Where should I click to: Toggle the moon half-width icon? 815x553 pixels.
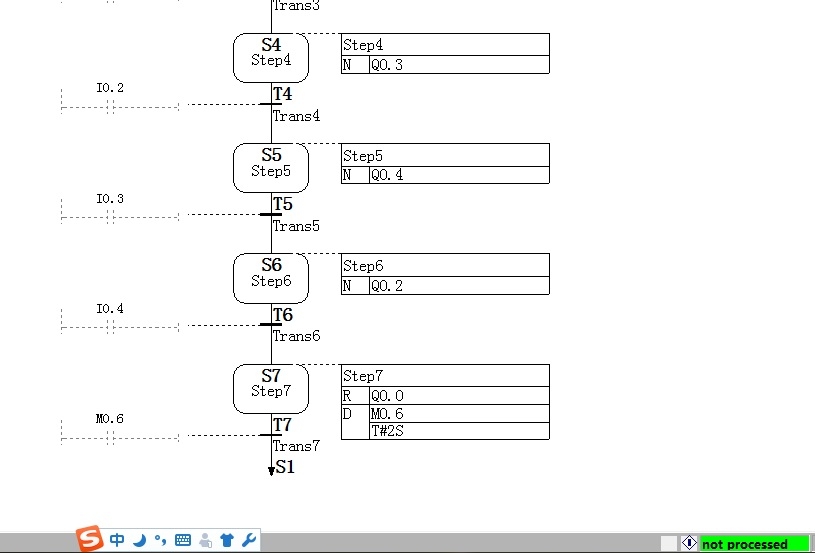[139, 541]
